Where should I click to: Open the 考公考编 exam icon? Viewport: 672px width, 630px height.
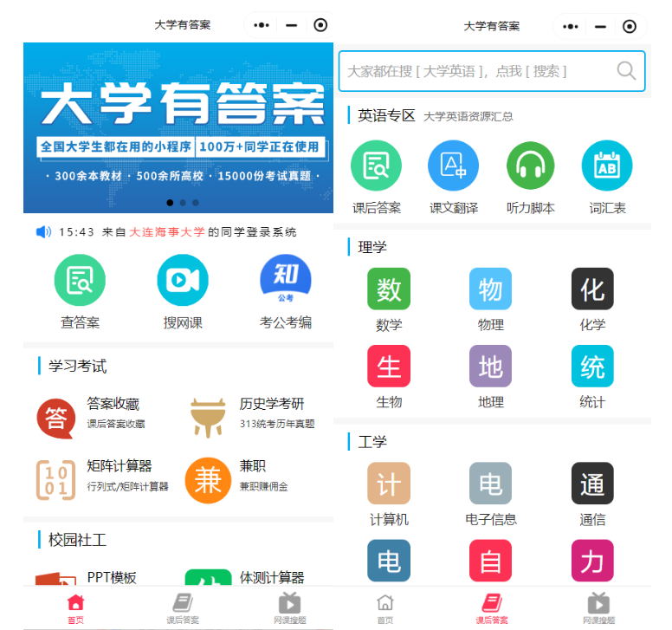(x=286, y=280)
